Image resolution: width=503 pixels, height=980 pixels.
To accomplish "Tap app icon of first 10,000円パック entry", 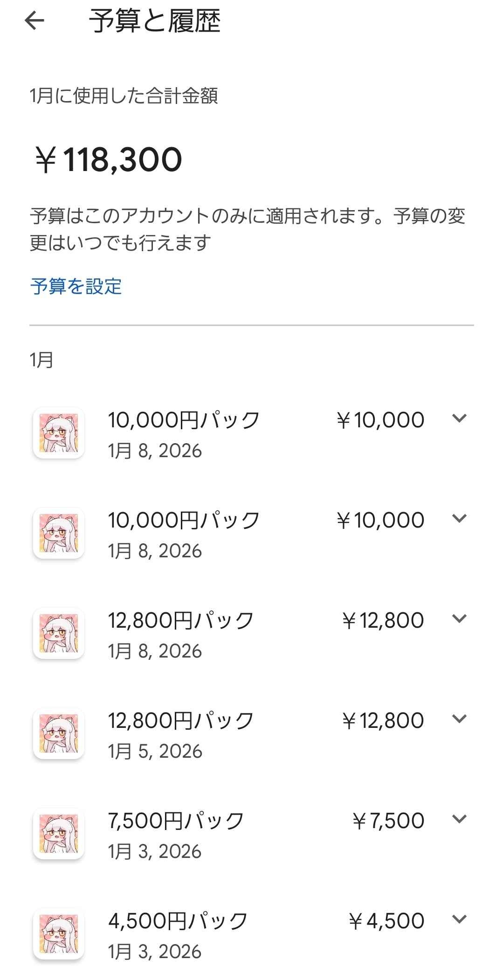I will coord(59,433).
